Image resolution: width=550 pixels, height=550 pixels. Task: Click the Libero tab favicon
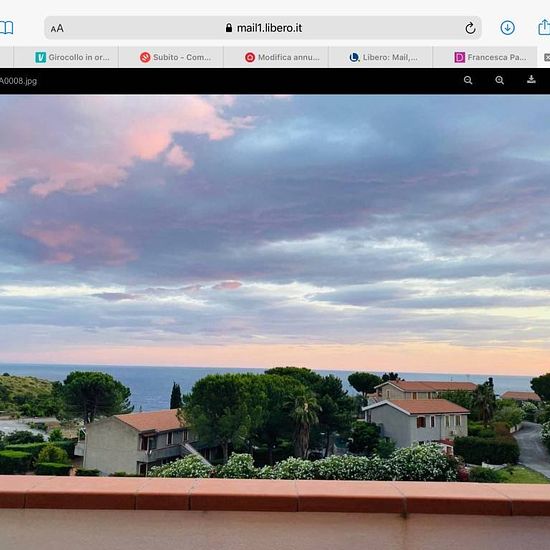pyautogui.click(x=355, y=57)
